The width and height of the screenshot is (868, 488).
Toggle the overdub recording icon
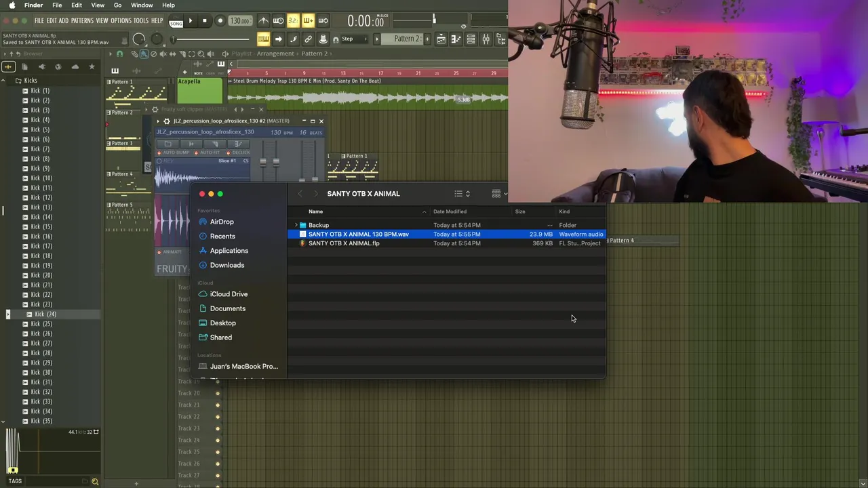pyautogui.click(x=308, y=21)
